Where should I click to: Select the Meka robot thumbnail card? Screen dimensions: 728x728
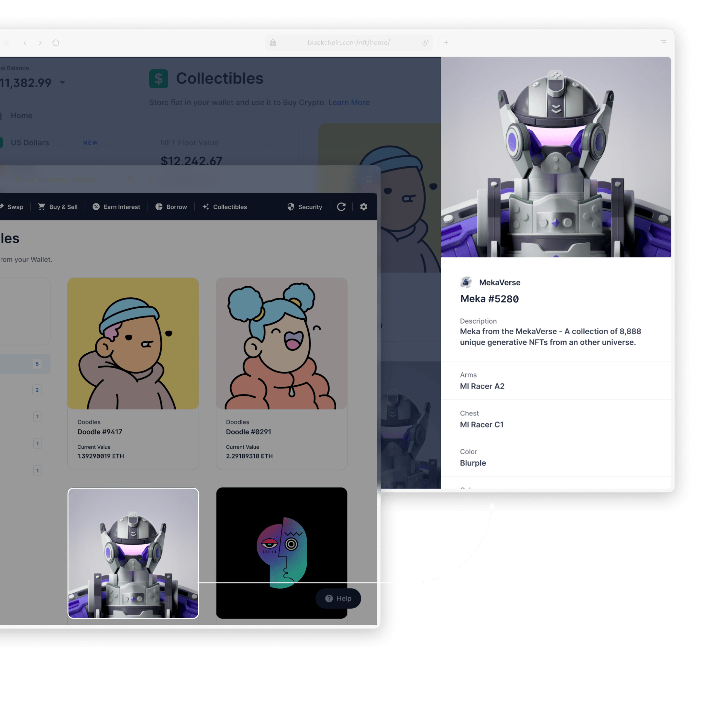click(133, 553)
